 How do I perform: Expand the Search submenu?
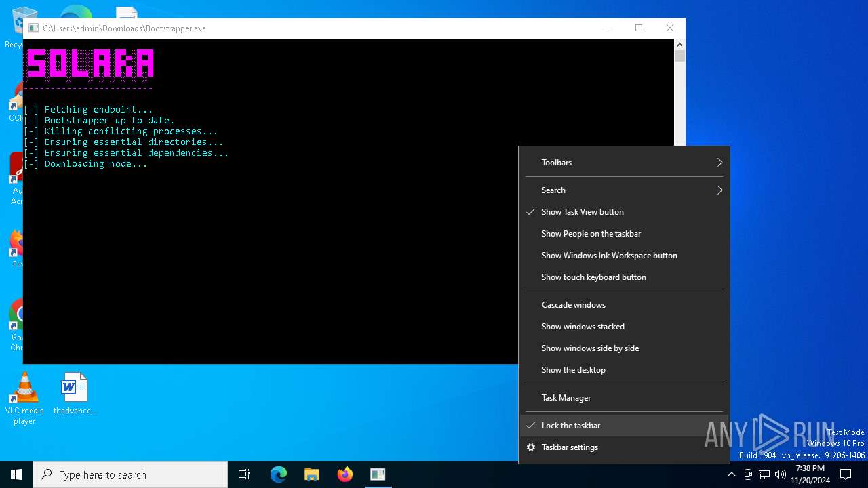(624, 190)
